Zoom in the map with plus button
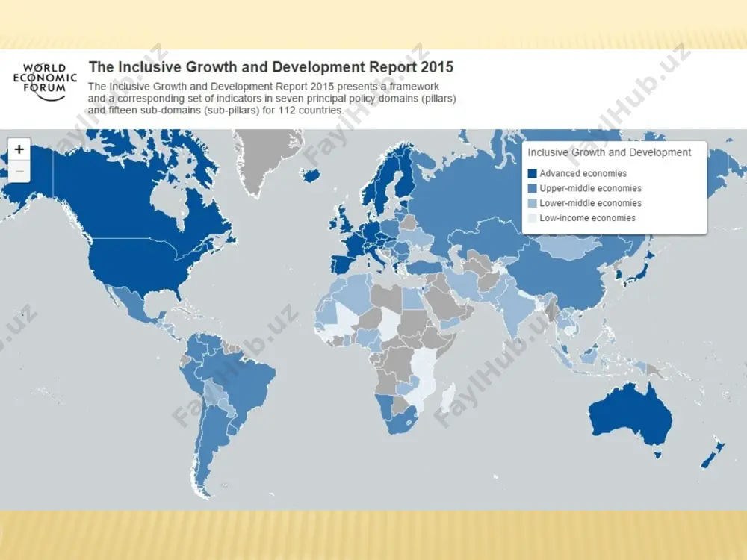This screenshot has height=560, width=747. pos(19,149)
